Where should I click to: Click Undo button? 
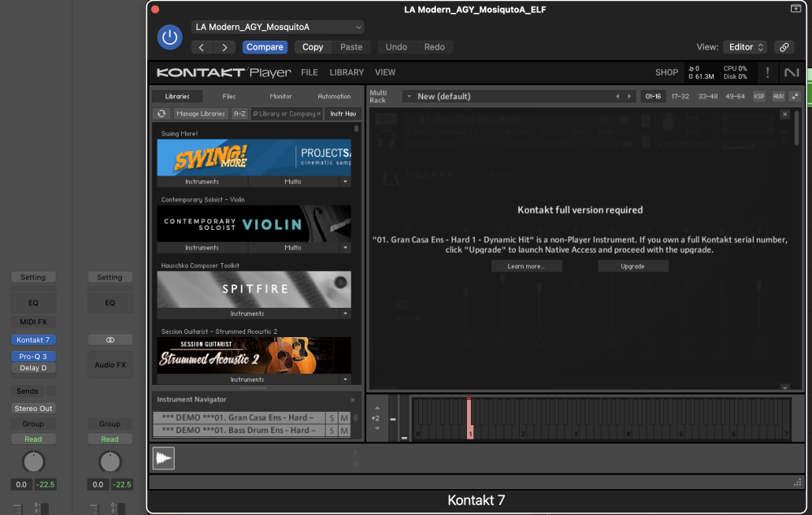tap(396, 47)
